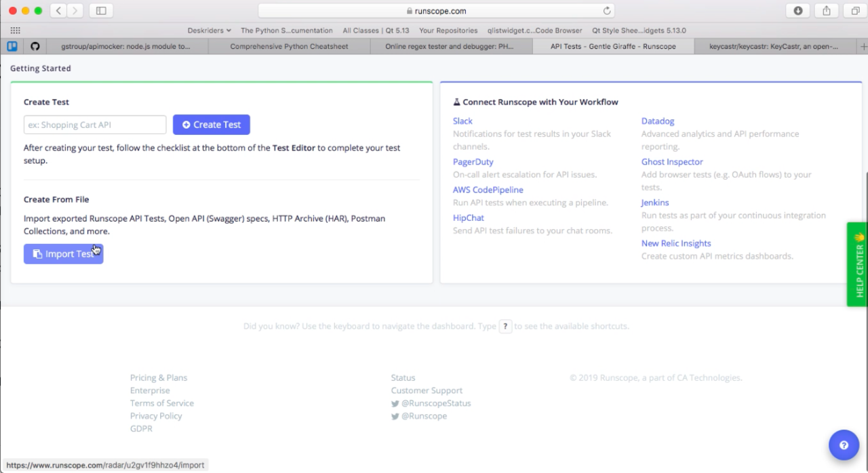Open the Jenkins integration link
The height and width of the screenshot is (473, 868).
pos(655,203)
